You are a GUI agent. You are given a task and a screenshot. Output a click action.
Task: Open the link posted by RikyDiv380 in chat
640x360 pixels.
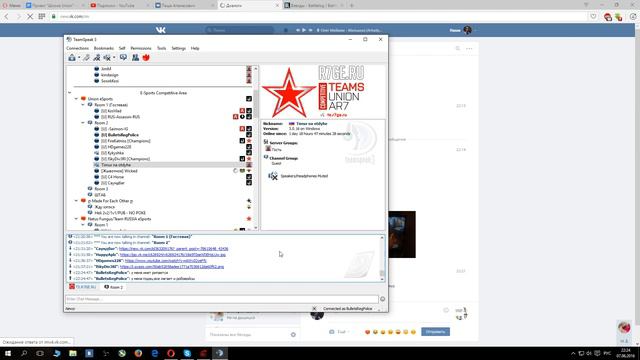click(x=172, y=267)
